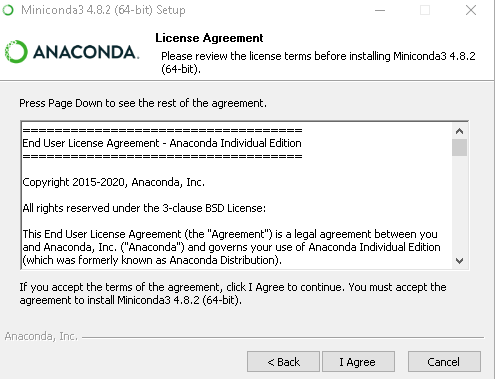The height and width of the screenshot is (379, 495).
Task: Abort the installation with Cancel button
Action: [x=444, y=362]
